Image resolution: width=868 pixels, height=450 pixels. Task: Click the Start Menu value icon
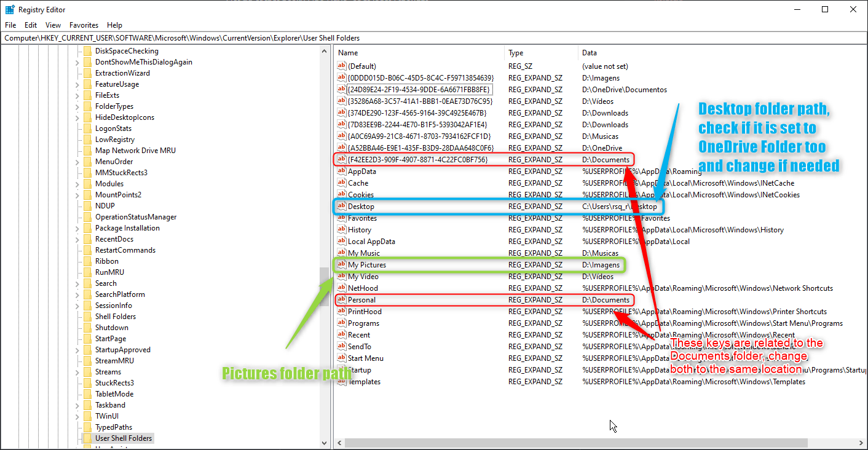pyautogui.click(x=342, y=358)
